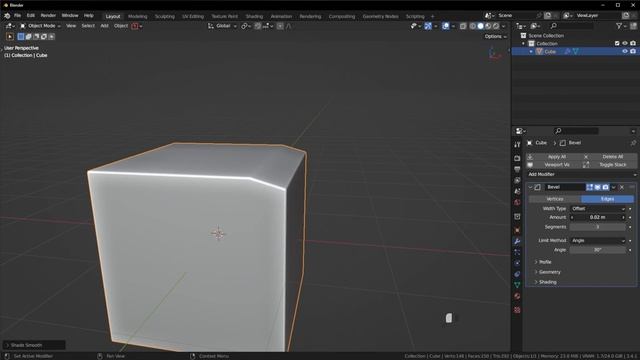Open the Object Constraint properties tab
The height and width of the screenshot is (360, 640).
(517, 275)
